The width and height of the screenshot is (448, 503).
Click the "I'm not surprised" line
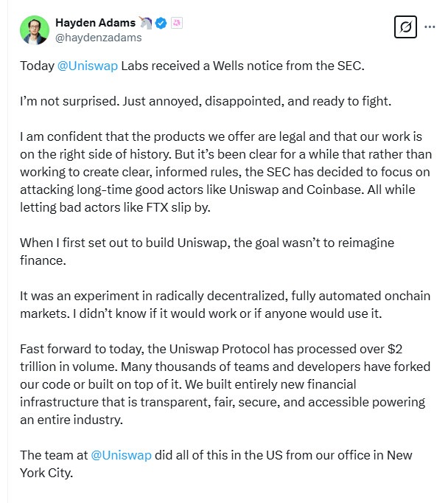(x=206, y=101)
